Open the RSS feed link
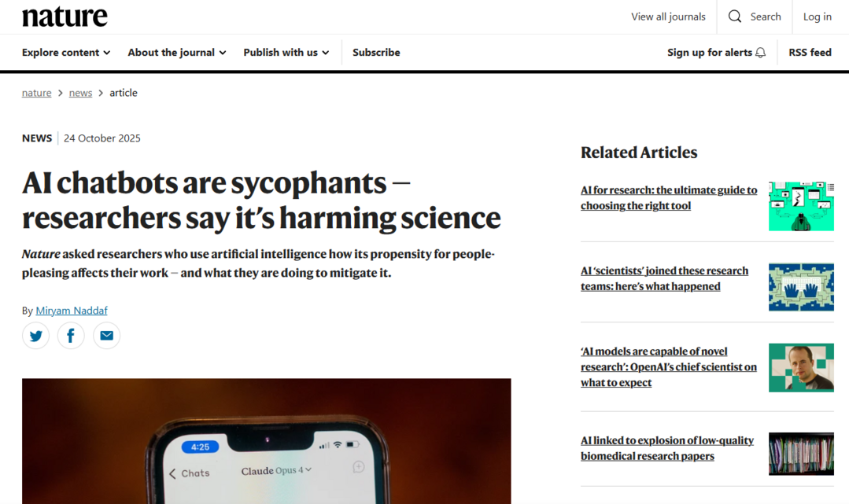This screenshot has width=849, height=504. pyautogui.click(x=810, y=53)
